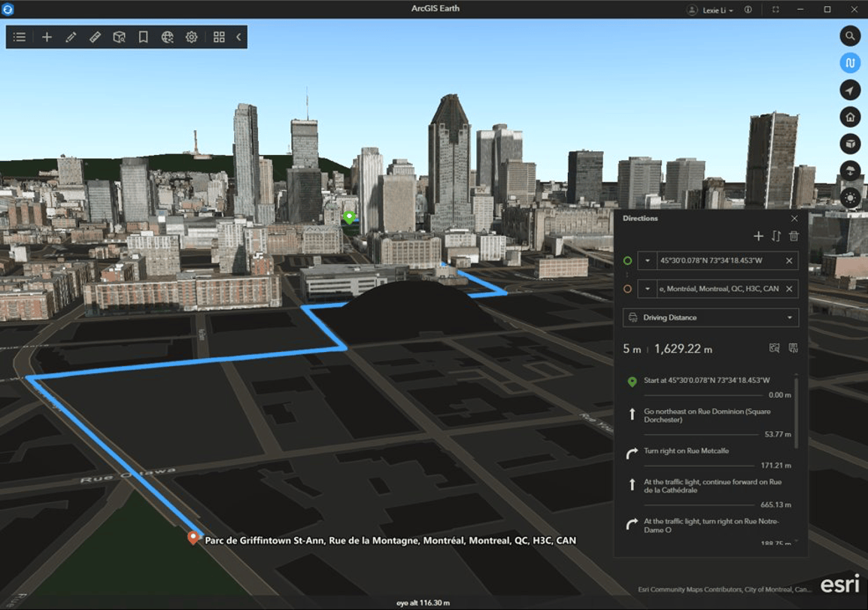Screen dimensions: 868x610
Task: Open the Daylight sun button
Action: [850, 198]
